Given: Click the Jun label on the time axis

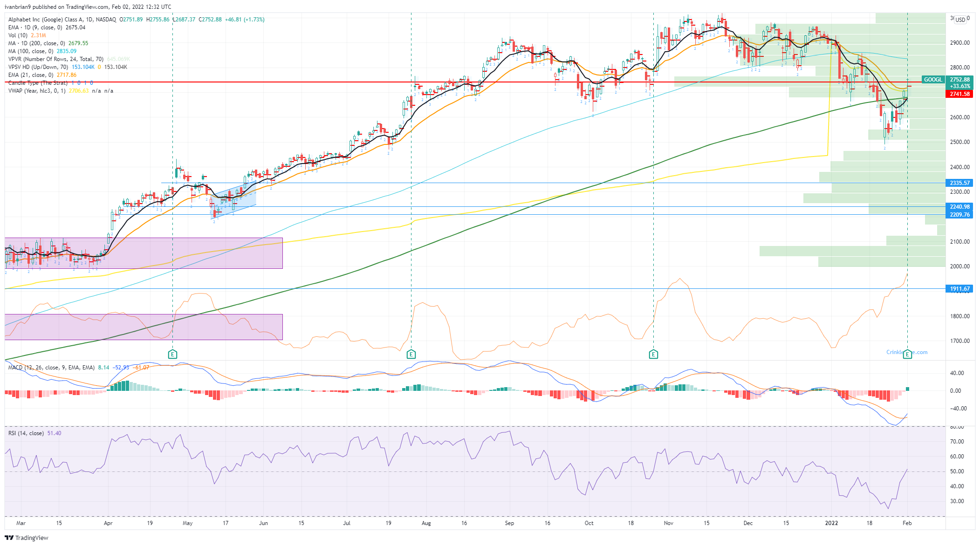Looking at the screenshot, I should [x=264, y=523].
